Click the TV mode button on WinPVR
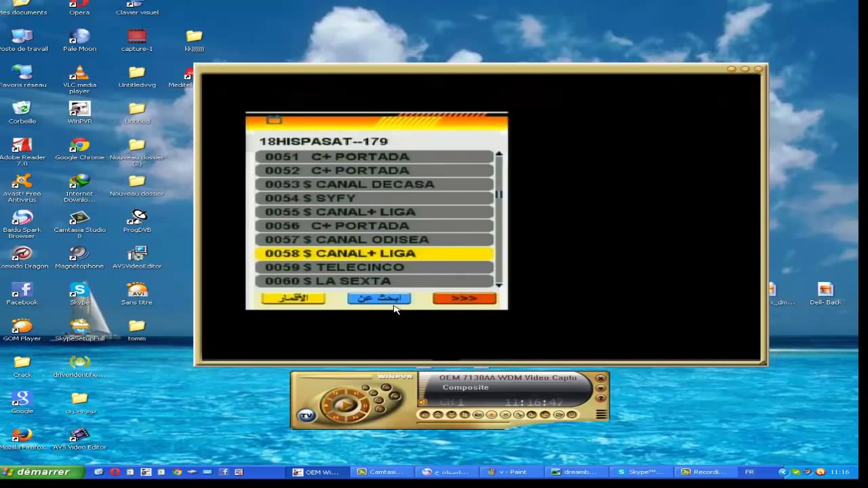This screenshot has height=488, width=868. [x=307, y=415]
